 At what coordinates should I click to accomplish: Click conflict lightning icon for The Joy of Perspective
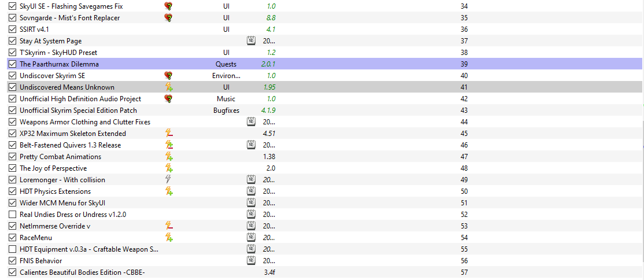click(x=168, y=168)
